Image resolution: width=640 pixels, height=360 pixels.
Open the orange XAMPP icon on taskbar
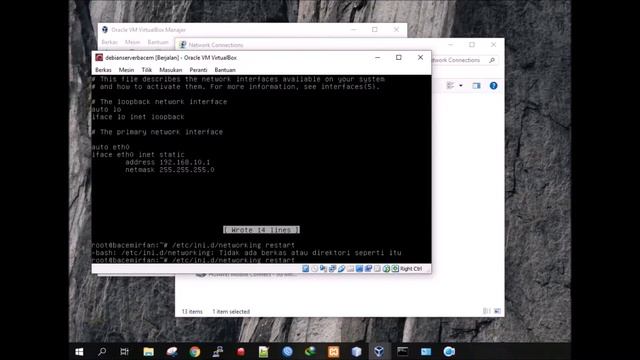[333, 351]
